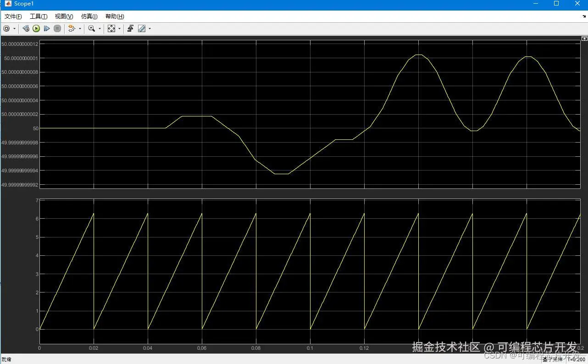Open the 视图(V) menu

point(64,17)
